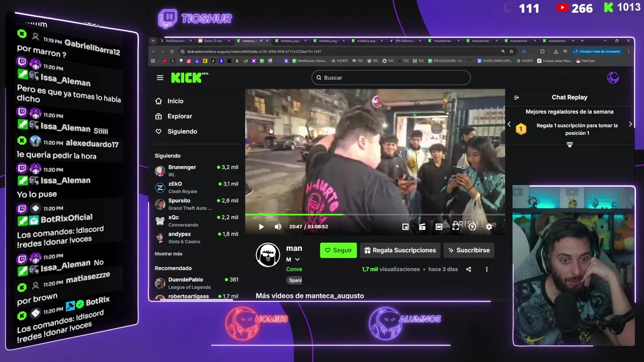Expand the channel info chevron next to M

coord(297,259)
